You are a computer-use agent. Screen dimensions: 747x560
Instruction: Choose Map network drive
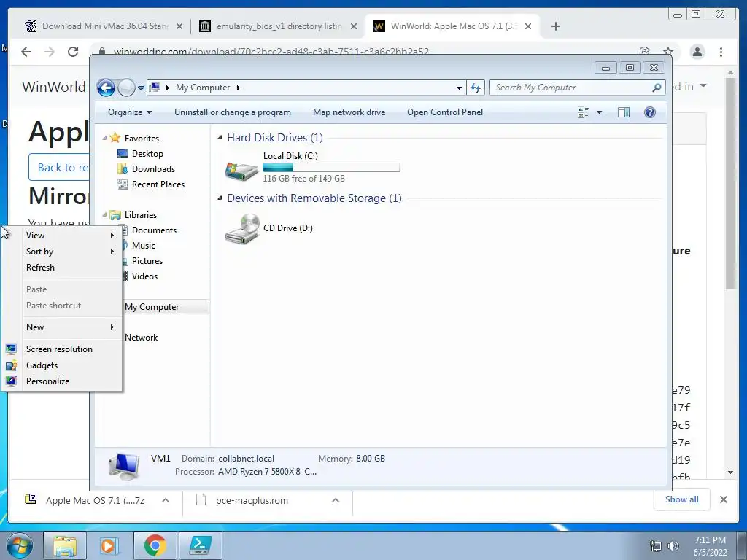coord(349,112)
